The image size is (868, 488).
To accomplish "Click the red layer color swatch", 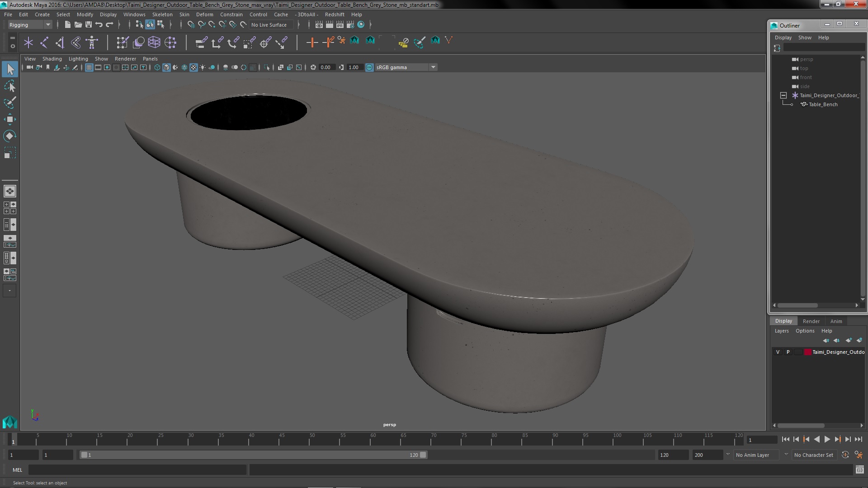I will 807,352.
